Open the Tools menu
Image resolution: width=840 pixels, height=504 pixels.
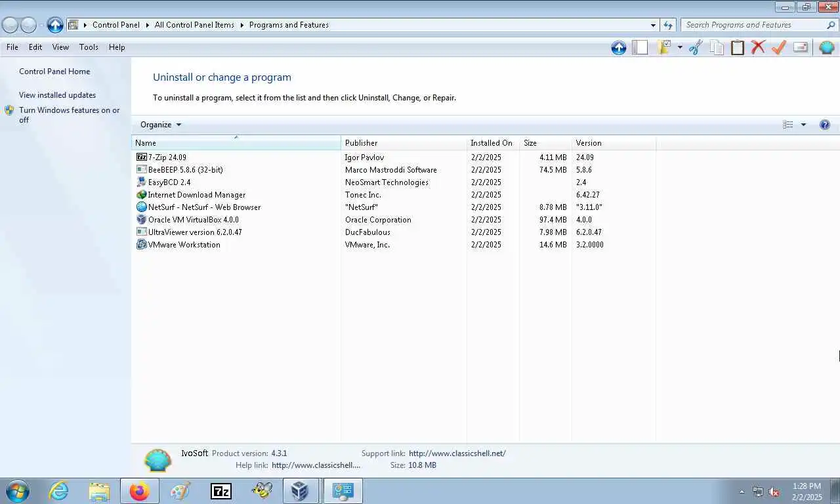89,47
